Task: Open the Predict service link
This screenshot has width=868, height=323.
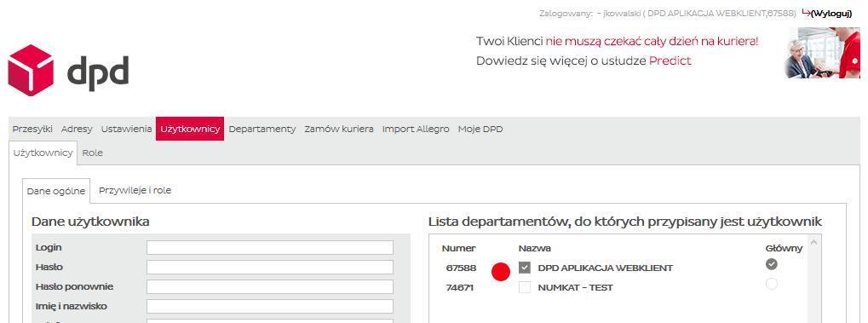Action: 670,61
